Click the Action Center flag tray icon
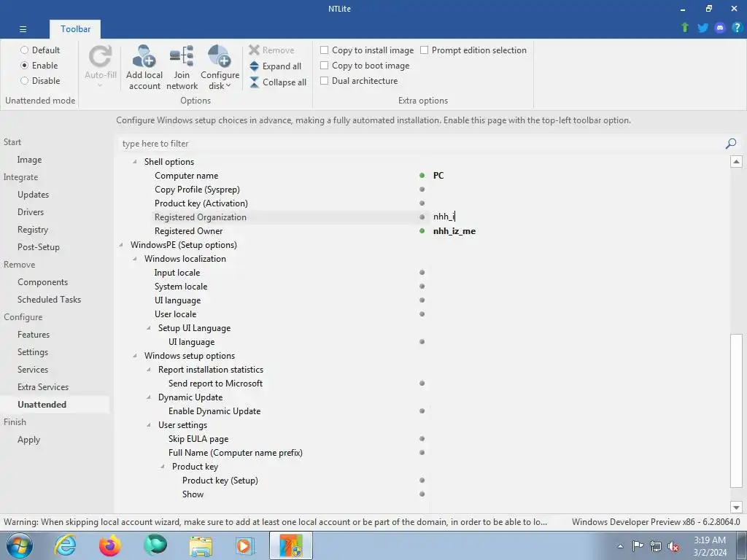Viewport: 747px width, 560px height. (638, 545)
